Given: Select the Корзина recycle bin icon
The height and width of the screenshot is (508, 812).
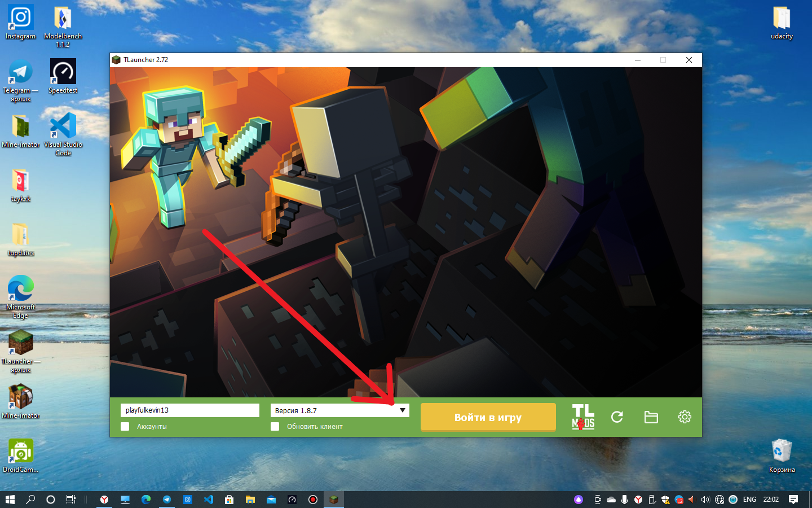Looking at the screenshot, I should coord(782,456).
